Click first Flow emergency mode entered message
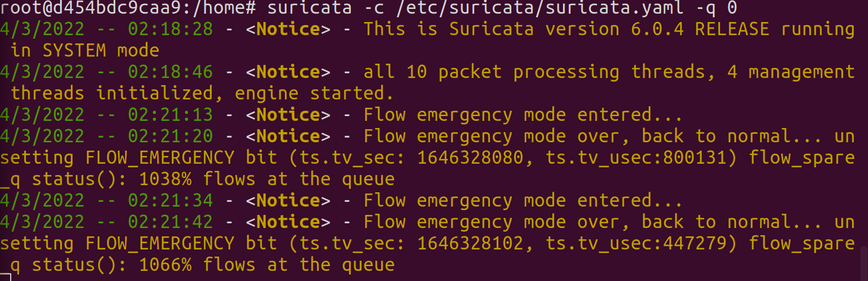 pyautogui.click(x=523, y=115)
